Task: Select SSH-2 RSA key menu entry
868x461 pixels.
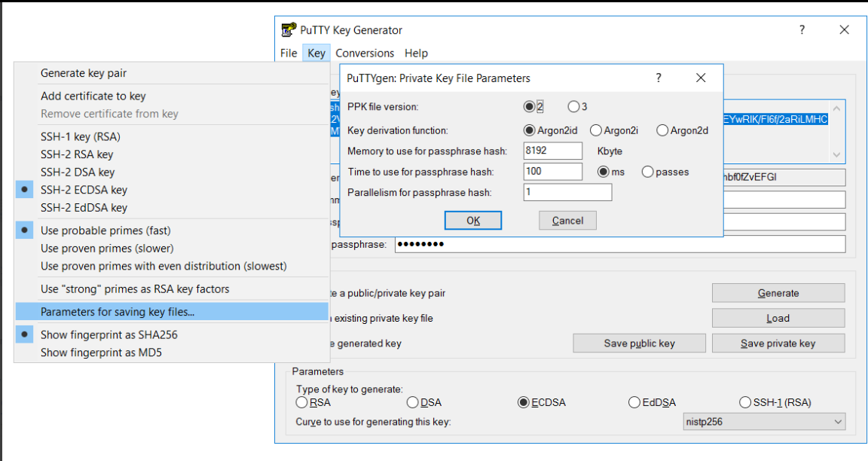Action: tap(172, 154)
